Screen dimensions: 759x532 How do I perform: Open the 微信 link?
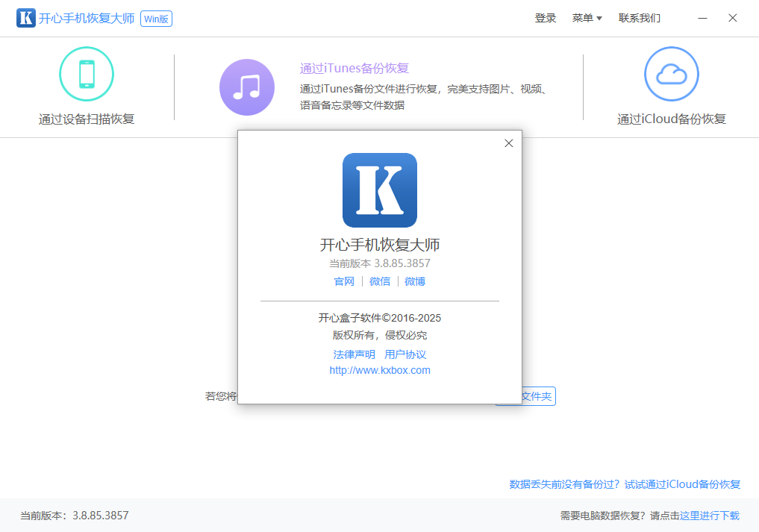pyautogui.click(x=380, y=281)
